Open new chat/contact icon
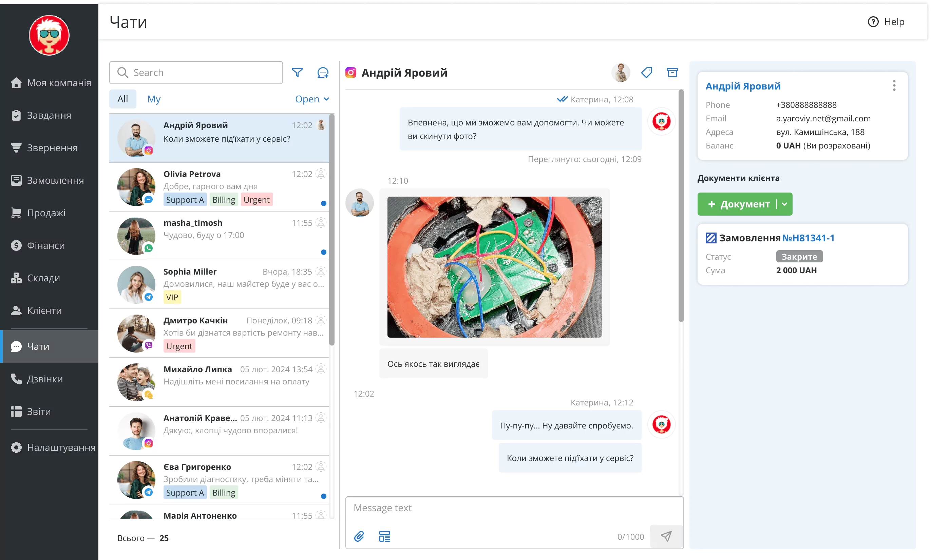The width and height of the screenshot is (931, 560). point(324,73)
